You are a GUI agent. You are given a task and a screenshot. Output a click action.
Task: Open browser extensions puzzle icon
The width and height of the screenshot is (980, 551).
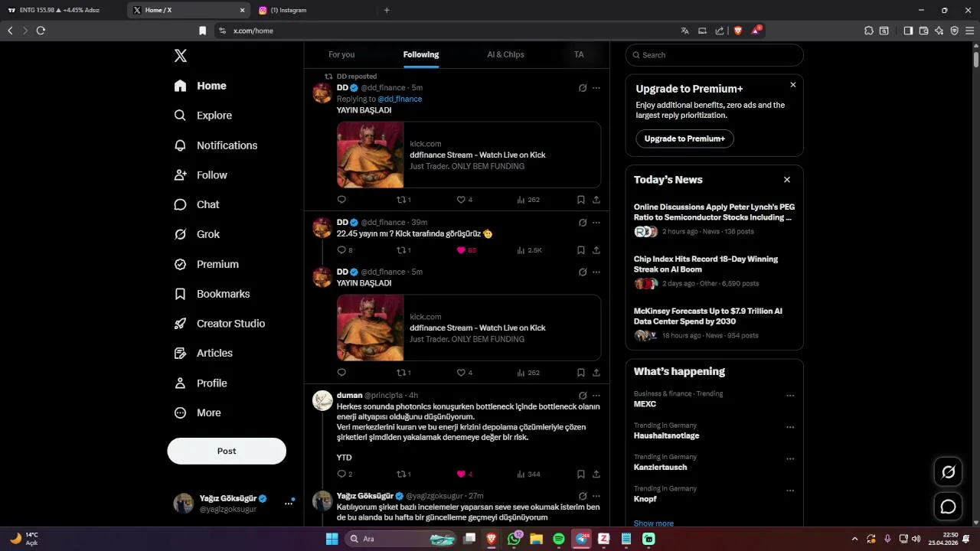coord(868,31)
